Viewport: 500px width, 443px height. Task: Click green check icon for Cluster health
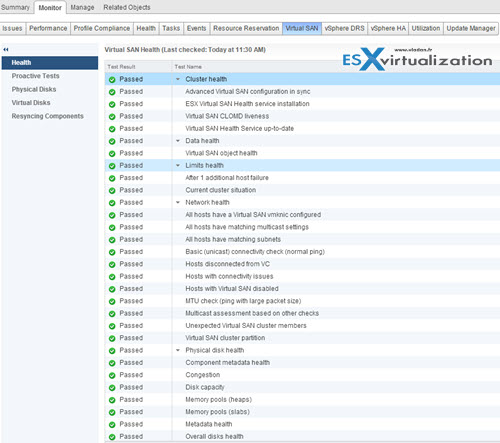112,80
